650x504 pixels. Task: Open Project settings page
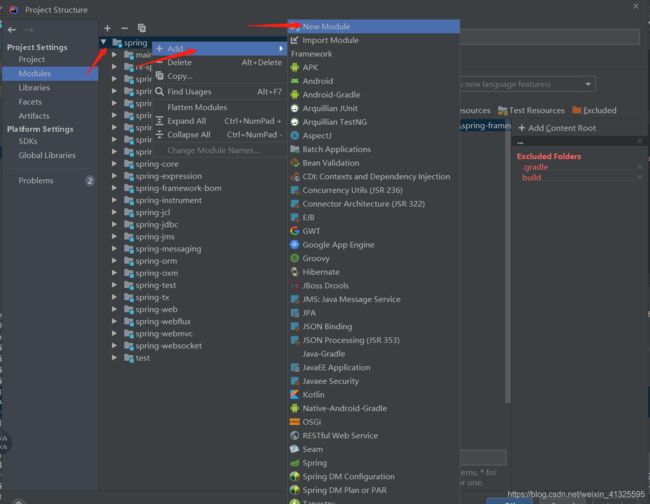32,59
